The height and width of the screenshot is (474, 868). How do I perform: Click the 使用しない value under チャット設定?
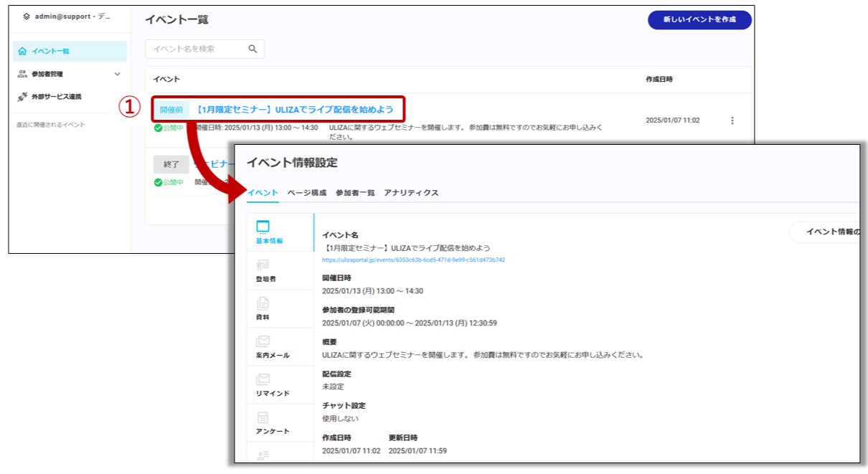341,418
